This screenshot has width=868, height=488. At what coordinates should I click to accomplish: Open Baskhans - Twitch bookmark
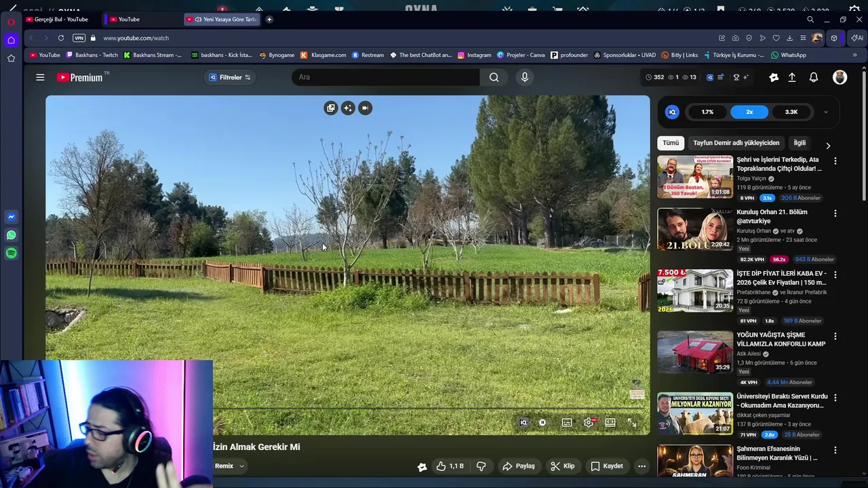coord(92,55)
